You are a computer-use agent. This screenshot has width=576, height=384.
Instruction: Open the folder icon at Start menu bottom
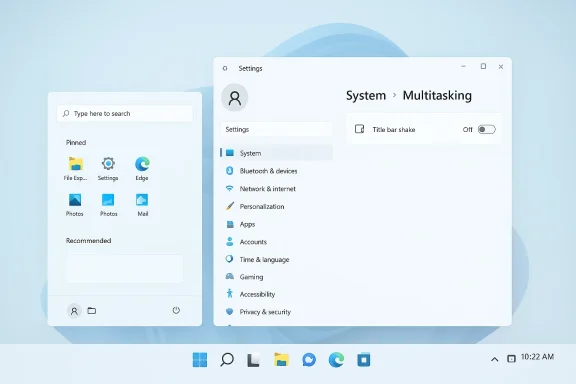[x=92, y=311]
